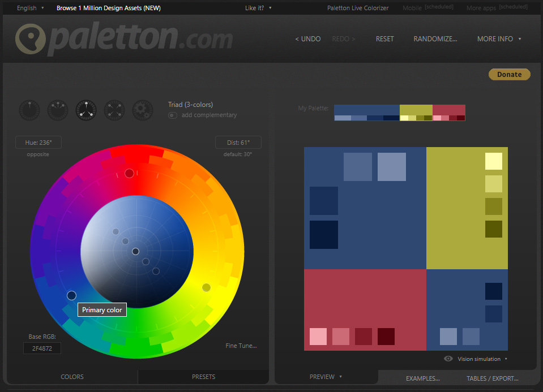Switch to the PRESETS tab
The image size is (543, 392).
(204, 377)
